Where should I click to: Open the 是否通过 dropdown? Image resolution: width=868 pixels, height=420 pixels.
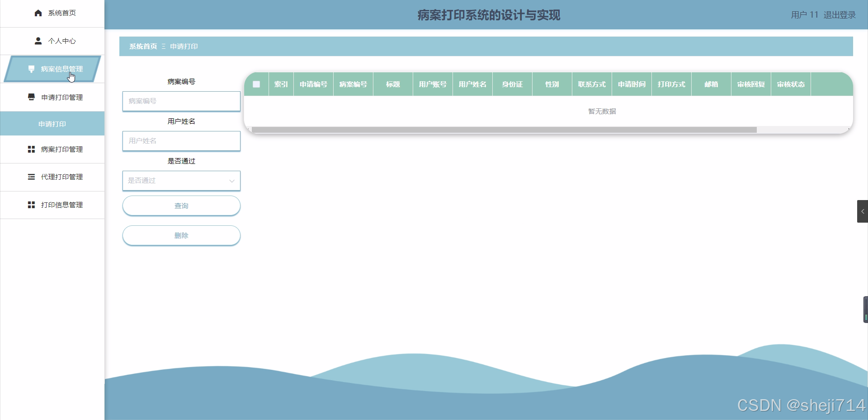tap(181, 181)
